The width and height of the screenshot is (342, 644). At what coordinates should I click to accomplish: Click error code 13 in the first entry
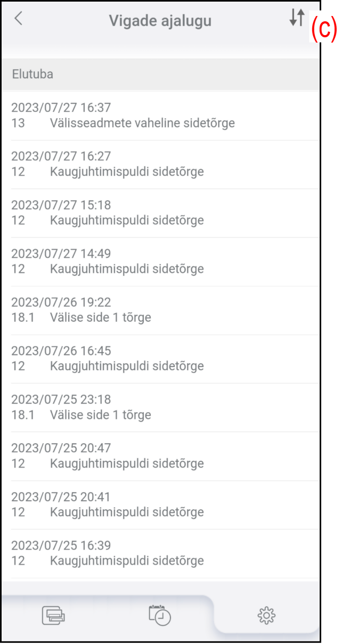18,123
